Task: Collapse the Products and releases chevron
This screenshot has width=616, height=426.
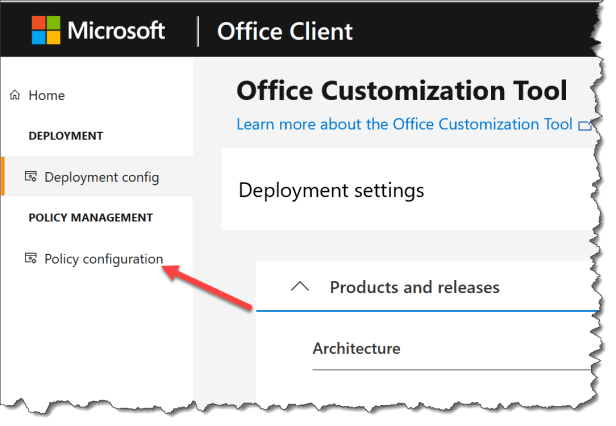Action: coord(300,286)
